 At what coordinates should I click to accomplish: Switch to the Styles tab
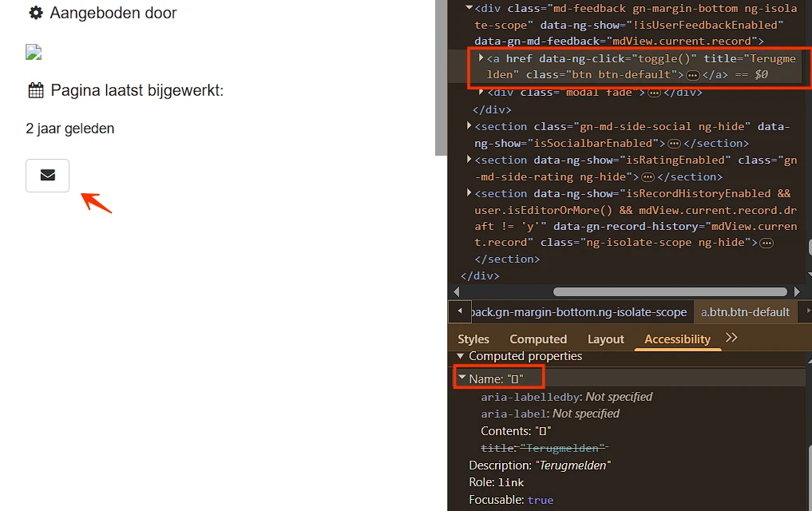click(x=473, y=339)
